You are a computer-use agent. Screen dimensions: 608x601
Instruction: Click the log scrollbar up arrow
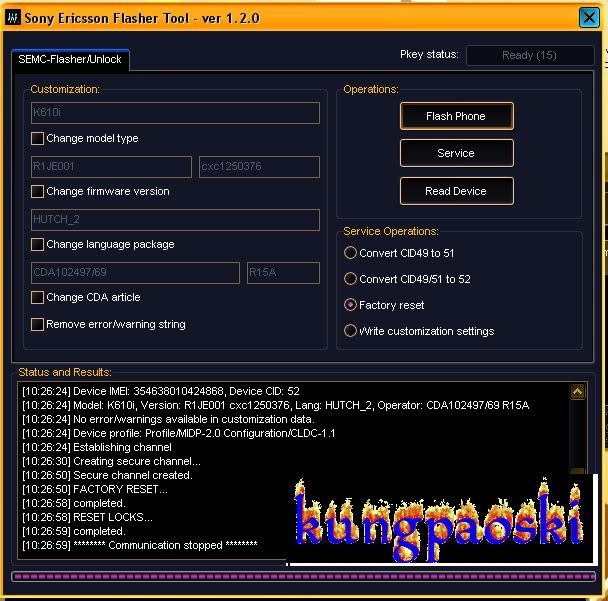tap(577, 392)
